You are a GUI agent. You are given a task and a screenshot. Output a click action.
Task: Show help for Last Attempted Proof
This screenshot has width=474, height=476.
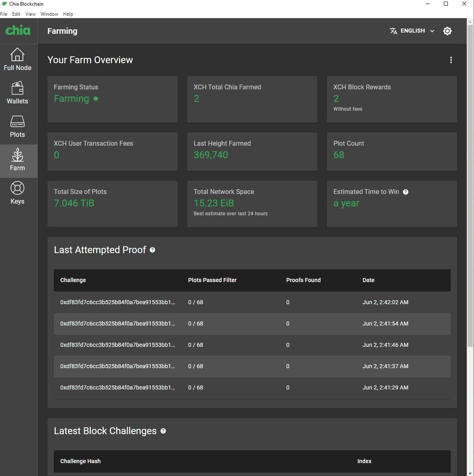tap(152, 250)
